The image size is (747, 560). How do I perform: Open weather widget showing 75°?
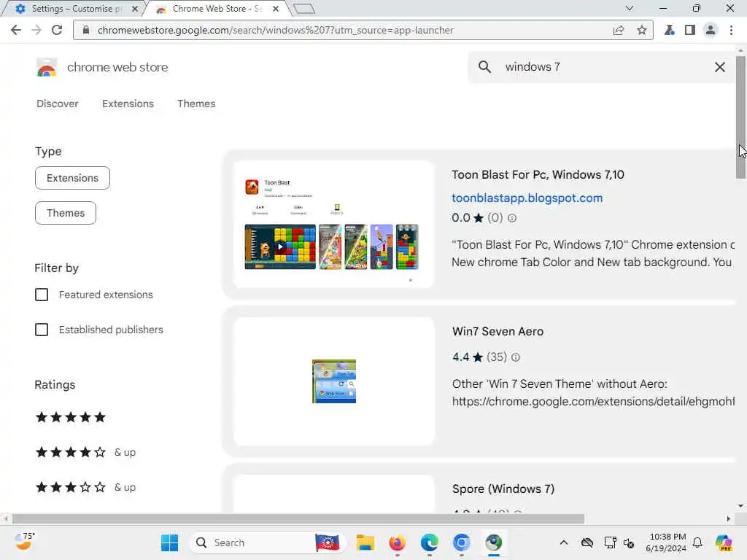(x=24, y=542)
